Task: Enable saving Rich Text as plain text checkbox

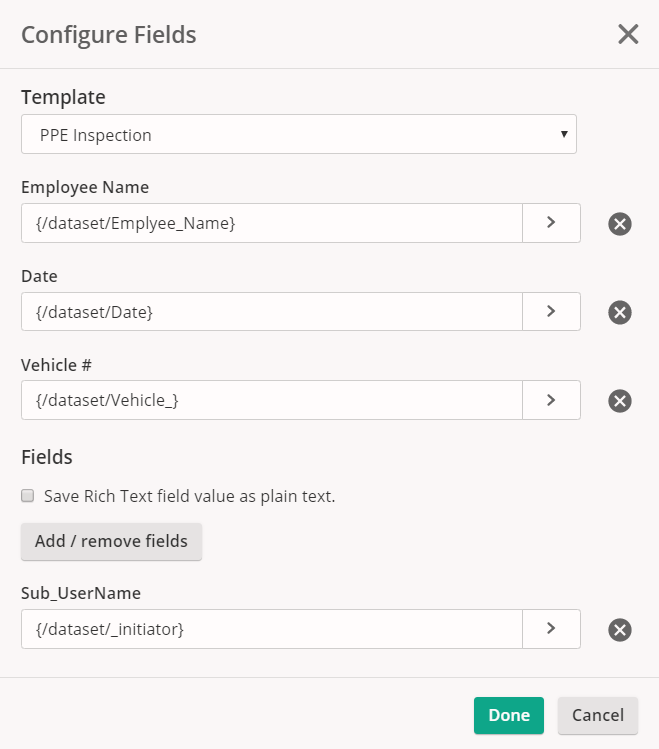Action: (28, 496)
